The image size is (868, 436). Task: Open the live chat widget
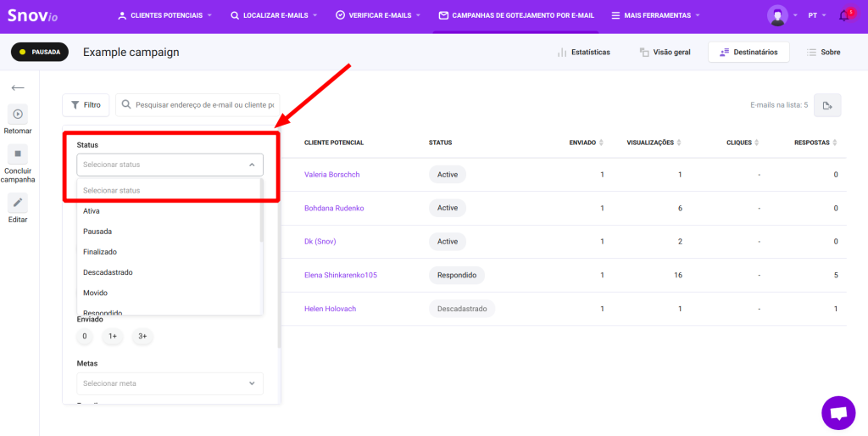pyautogui.click(x=838, y=413)
